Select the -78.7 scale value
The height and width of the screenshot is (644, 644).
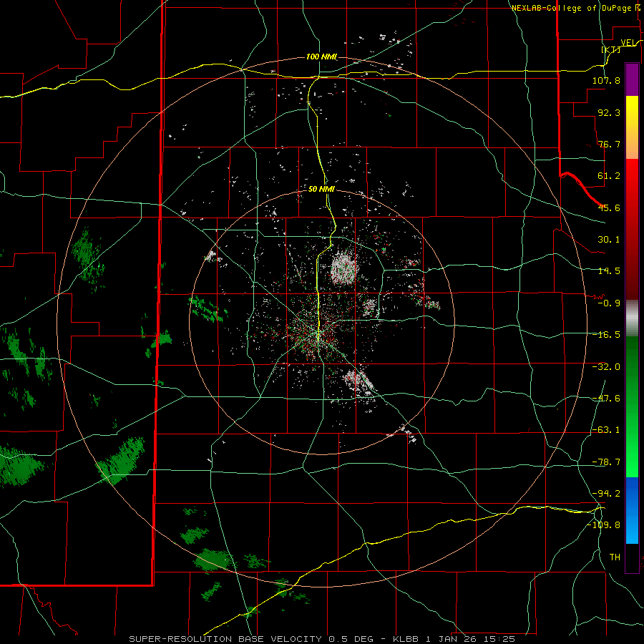pyautogui.click(x=606, y=462)
